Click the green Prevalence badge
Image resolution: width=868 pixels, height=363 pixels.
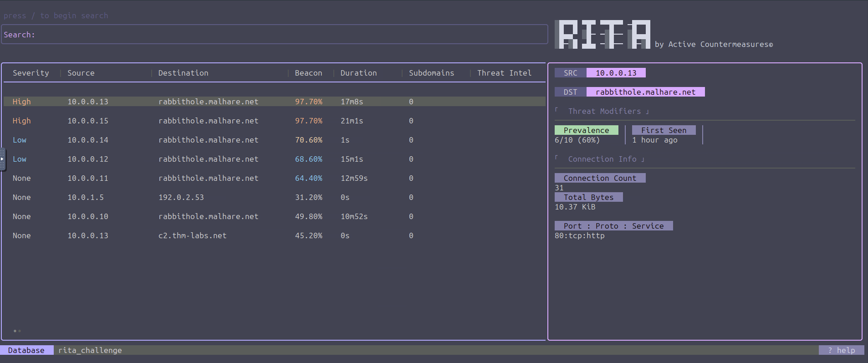tap(586, 130)
